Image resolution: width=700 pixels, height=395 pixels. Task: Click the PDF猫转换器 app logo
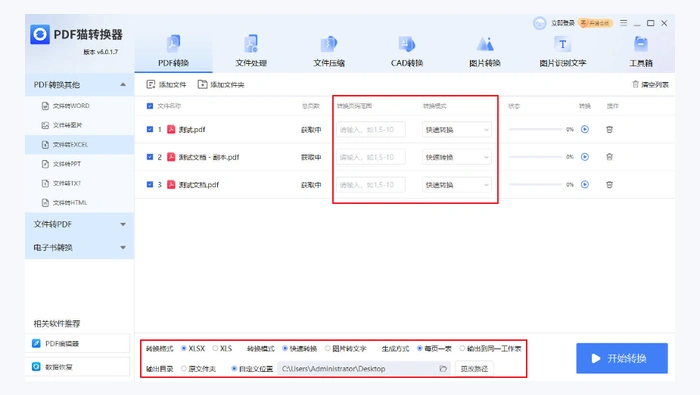[x=40, y=34]
